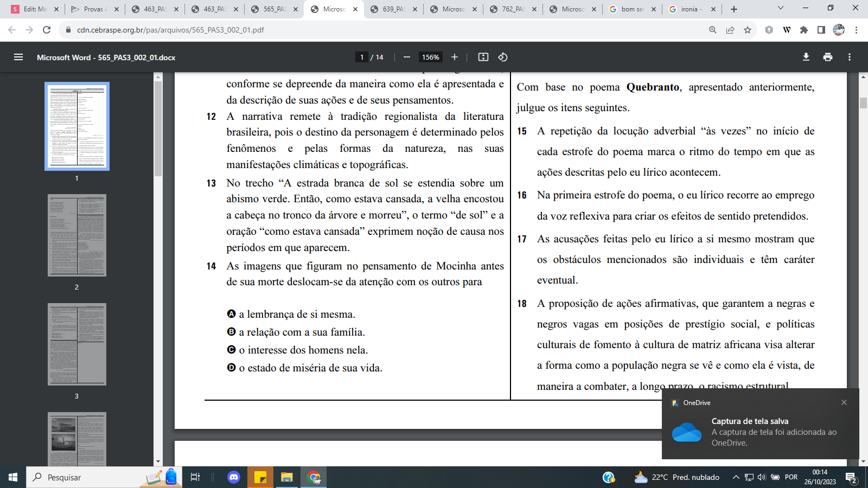Close the 'Edit: Me' tab
The width and height of the screenshot is (868, 488).
[x=57, y=9]
